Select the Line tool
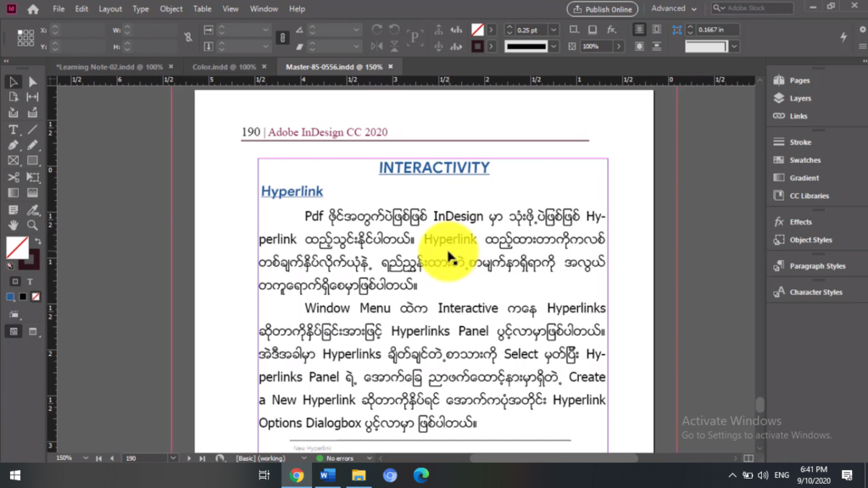 33,130
